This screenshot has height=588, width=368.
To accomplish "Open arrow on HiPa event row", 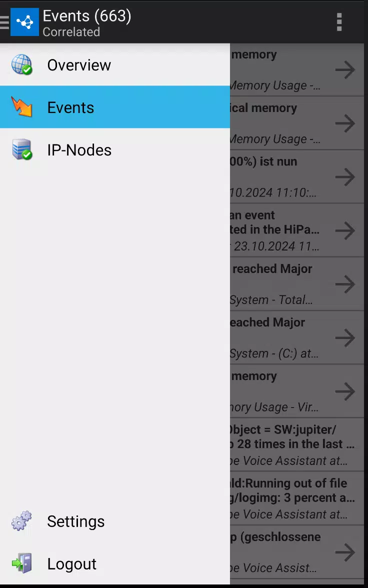I will pyautogui.click(x=345, y=230).
